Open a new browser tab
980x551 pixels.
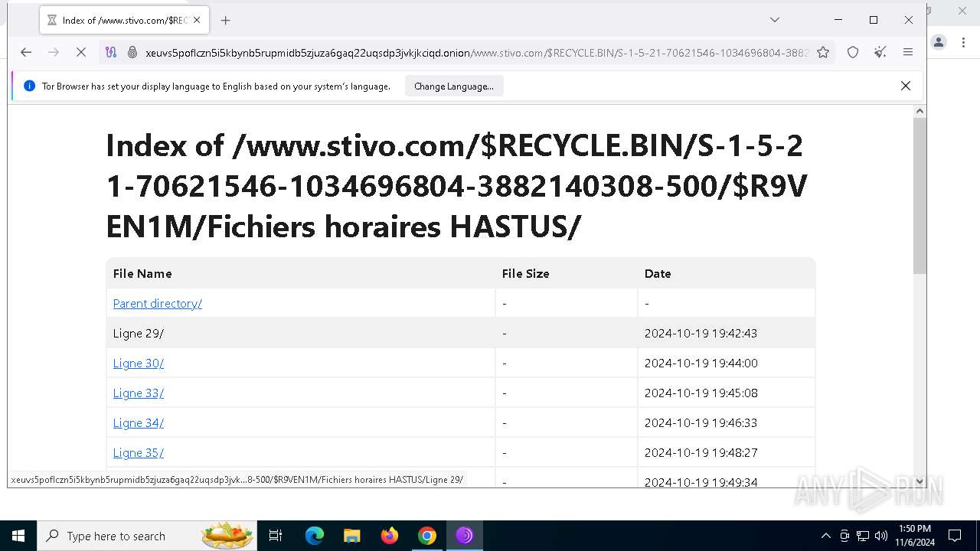[x=225, y=21]
